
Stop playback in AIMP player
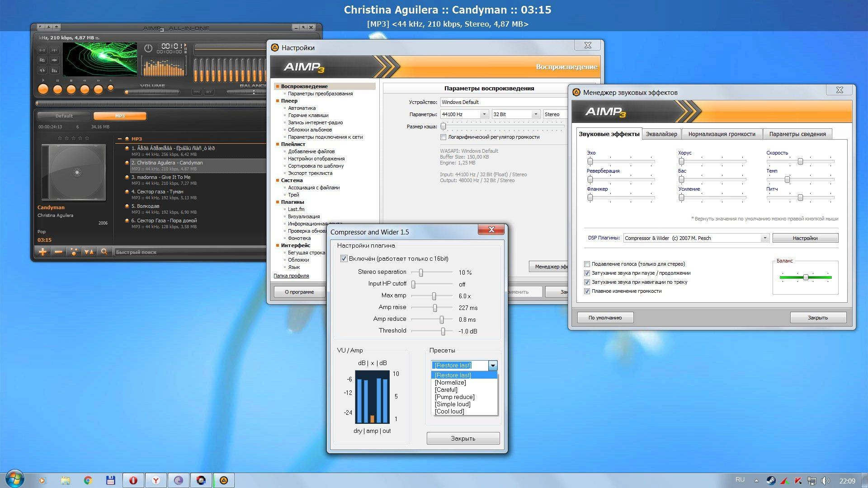[71, 89]
